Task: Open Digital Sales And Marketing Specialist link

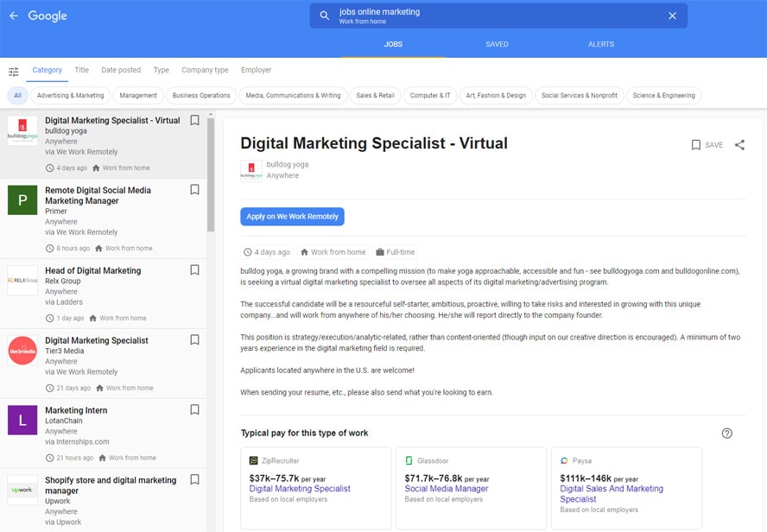Action: (x=612, y=494)
